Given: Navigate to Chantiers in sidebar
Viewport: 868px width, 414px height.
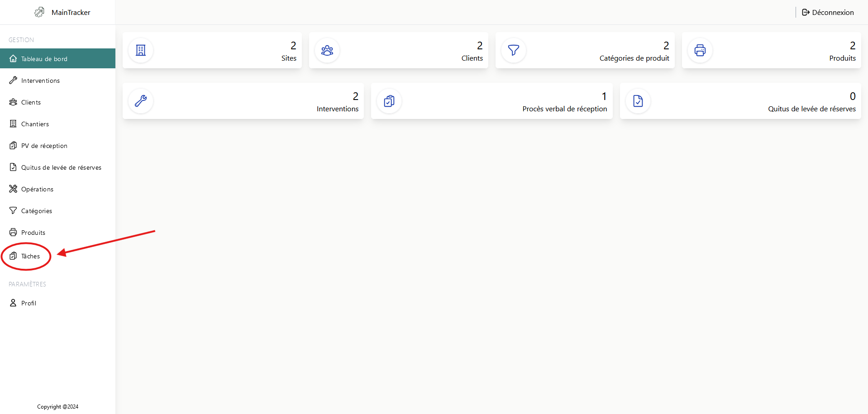Looking at the screenshot, I should (x=35, y=124).
